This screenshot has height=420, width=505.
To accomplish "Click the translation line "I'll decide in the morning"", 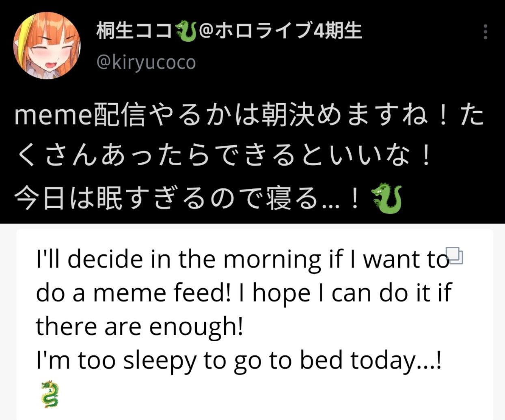I will 242,260.
